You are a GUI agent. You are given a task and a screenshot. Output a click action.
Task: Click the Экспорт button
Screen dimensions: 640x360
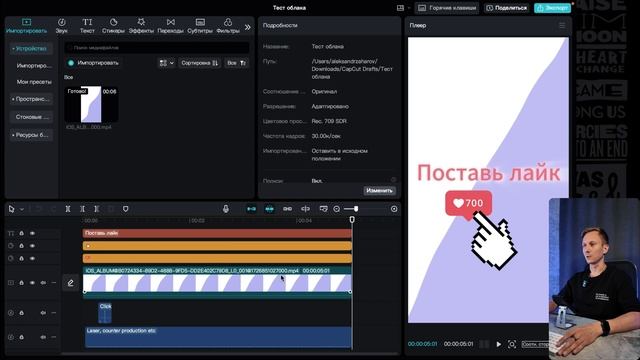coord(552,8)
